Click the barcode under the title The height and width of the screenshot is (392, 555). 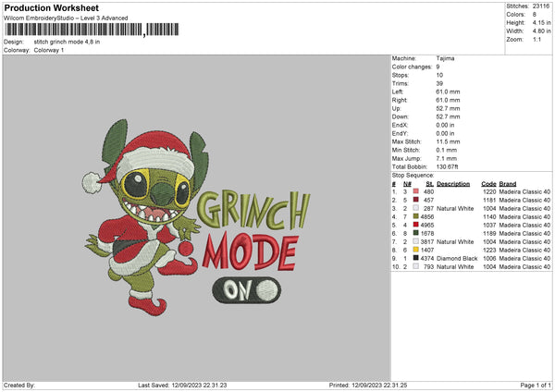point(92,30)
